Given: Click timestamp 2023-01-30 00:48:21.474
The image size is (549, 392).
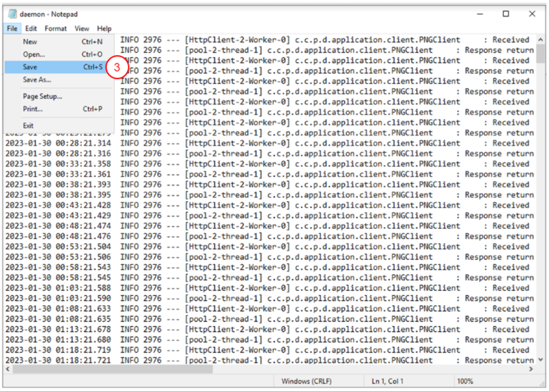Looking at the screenshot, I should pos(58,226).
